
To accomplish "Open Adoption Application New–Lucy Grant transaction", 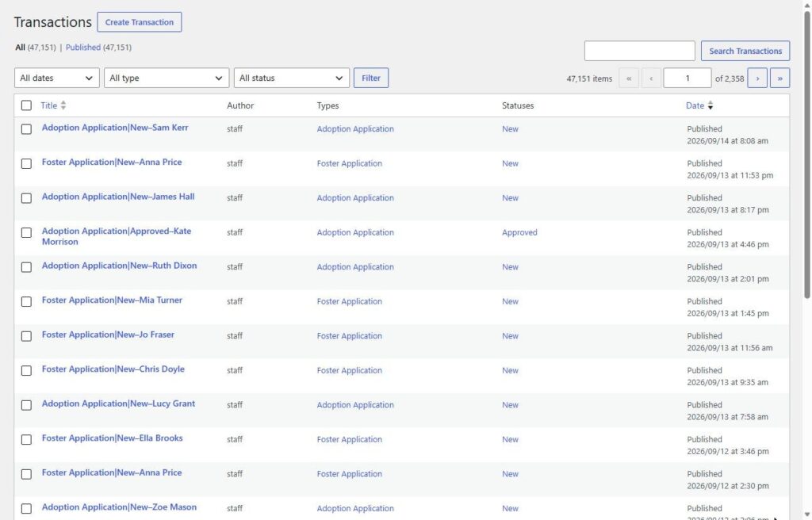I will [119, 403].
